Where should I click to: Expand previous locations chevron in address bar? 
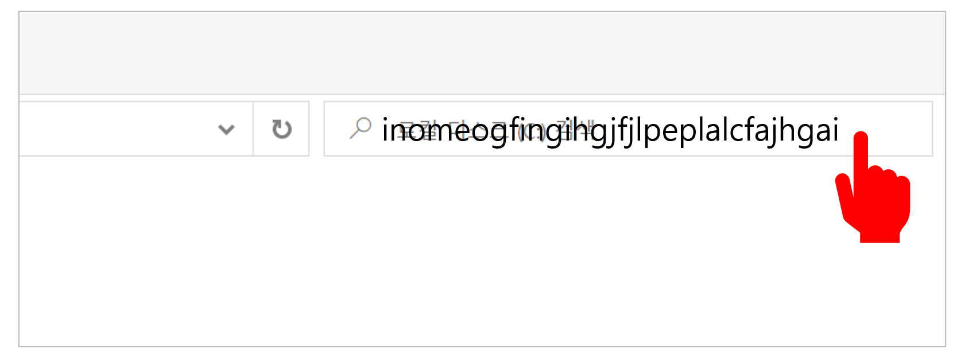[227, 129]
